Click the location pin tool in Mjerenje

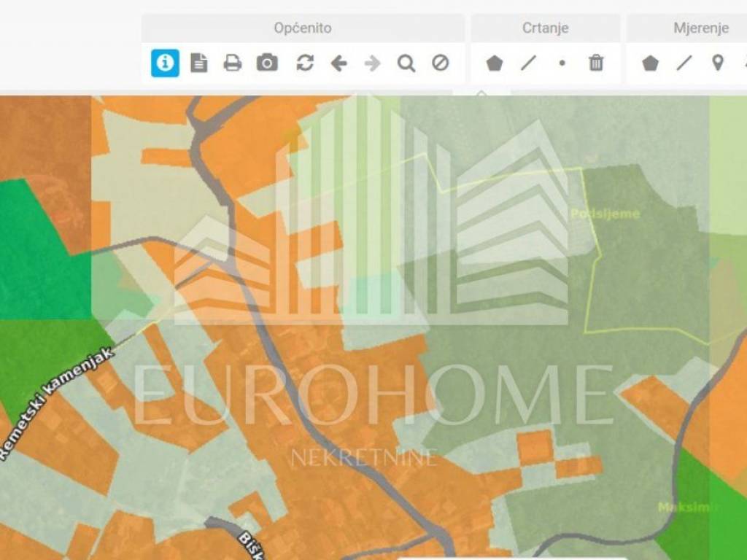[718, 63]
